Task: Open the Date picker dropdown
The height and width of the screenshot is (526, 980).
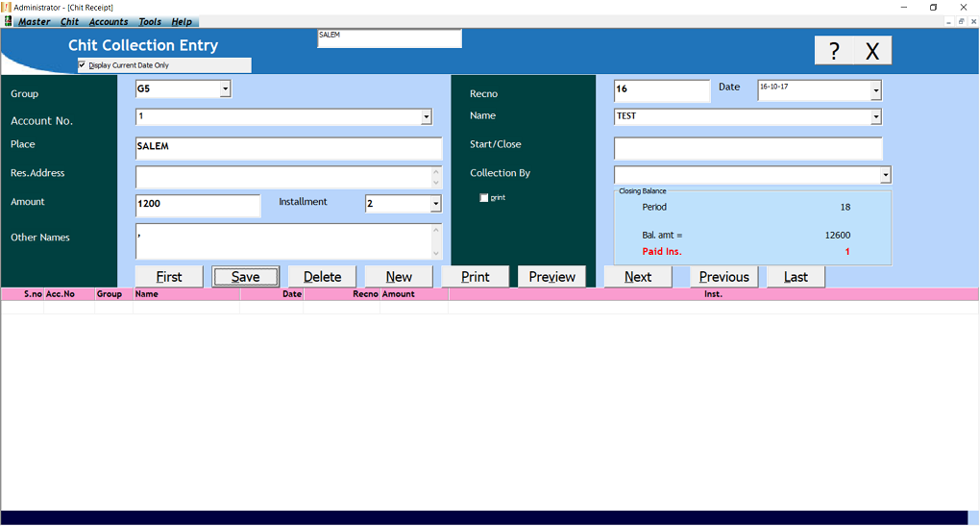Action: 875,90
